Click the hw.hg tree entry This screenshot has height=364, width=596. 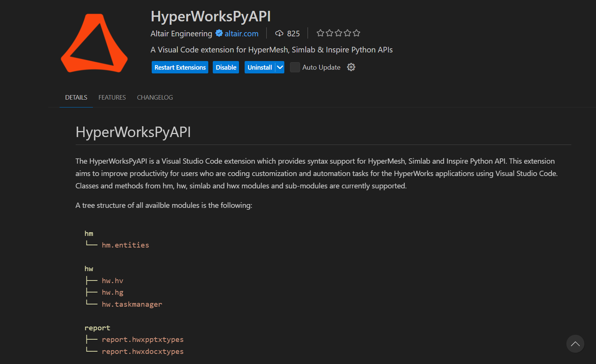tap(112, 292)
